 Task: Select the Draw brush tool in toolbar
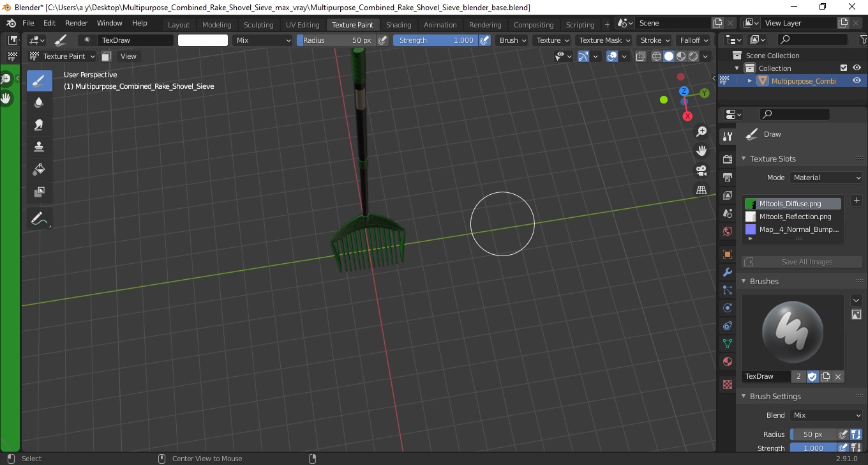[39, 80]
